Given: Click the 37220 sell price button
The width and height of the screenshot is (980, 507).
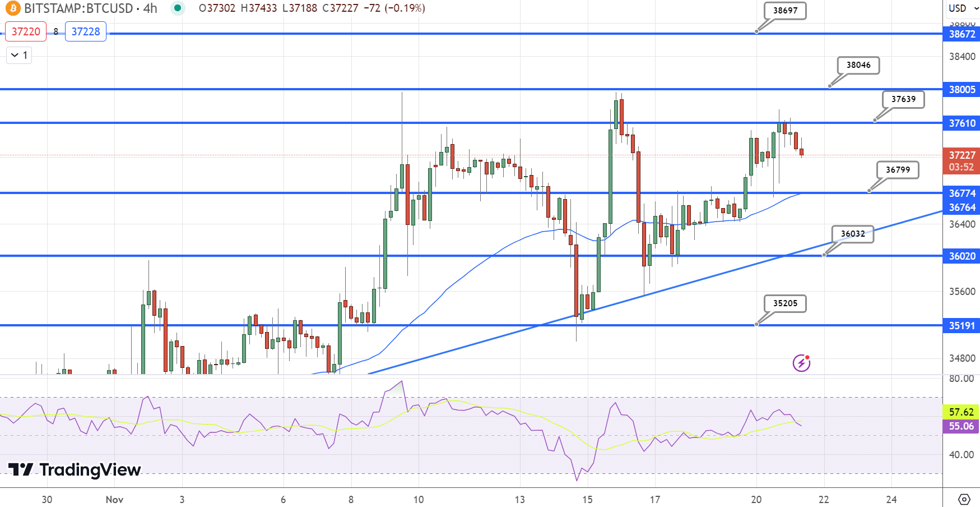Looking at the screenshot, I should [x=26, y=31].
